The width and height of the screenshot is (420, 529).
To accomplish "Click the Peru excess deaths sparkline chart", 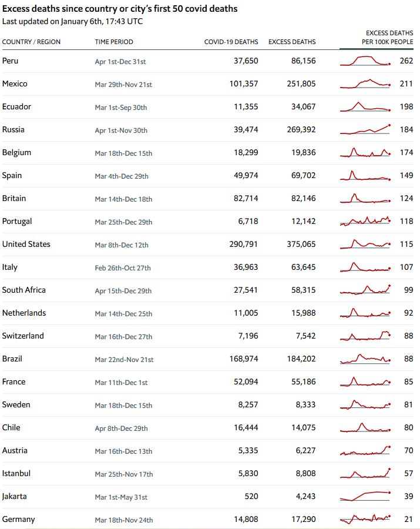I will click(x=365, y=61).
